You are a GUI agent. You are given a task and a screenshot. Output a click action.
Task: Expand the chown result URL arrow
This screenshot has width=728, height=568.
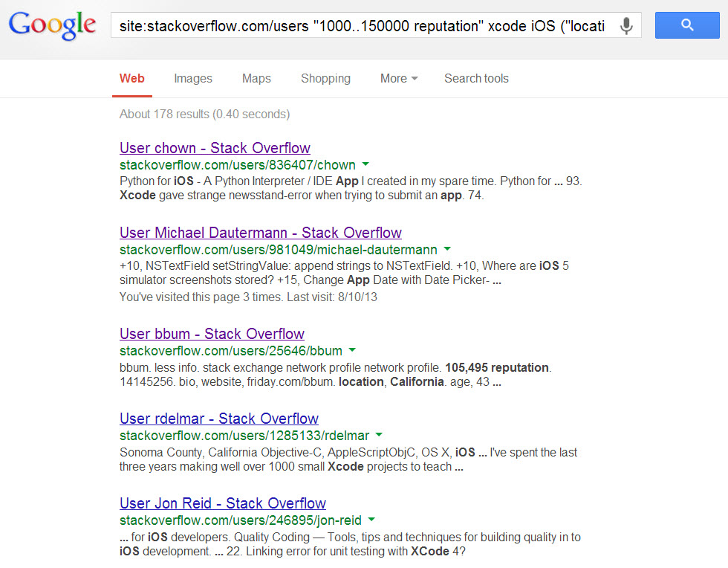(x=365, y=164)
